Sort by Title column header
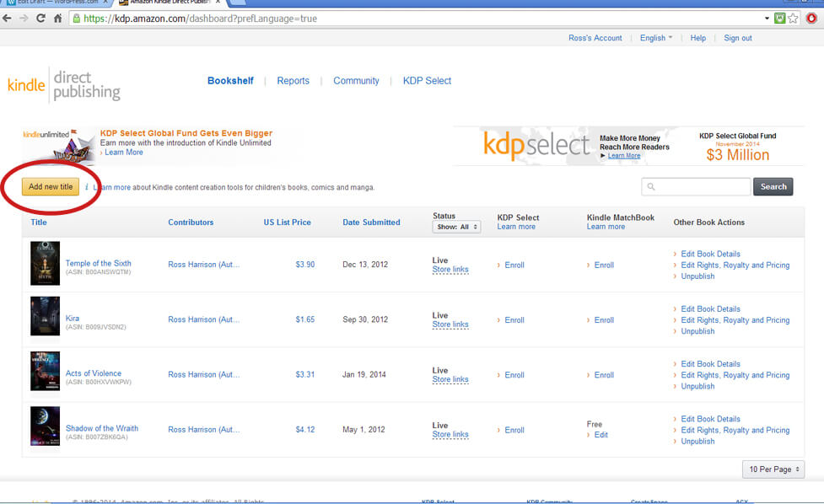Screen dimensions: 824x504 (x=38, y=222)
